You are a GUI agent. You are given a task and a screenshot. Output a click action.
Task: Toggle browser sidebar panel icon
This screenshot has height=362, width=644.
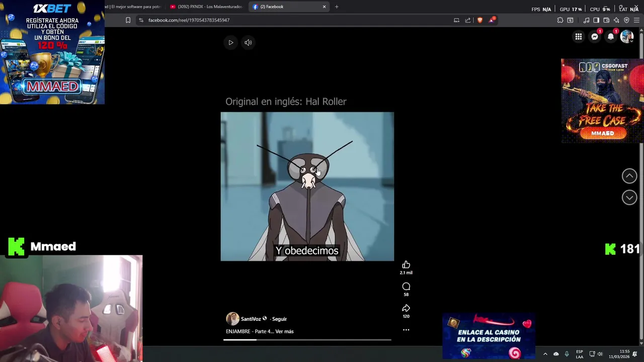point(596,20)
